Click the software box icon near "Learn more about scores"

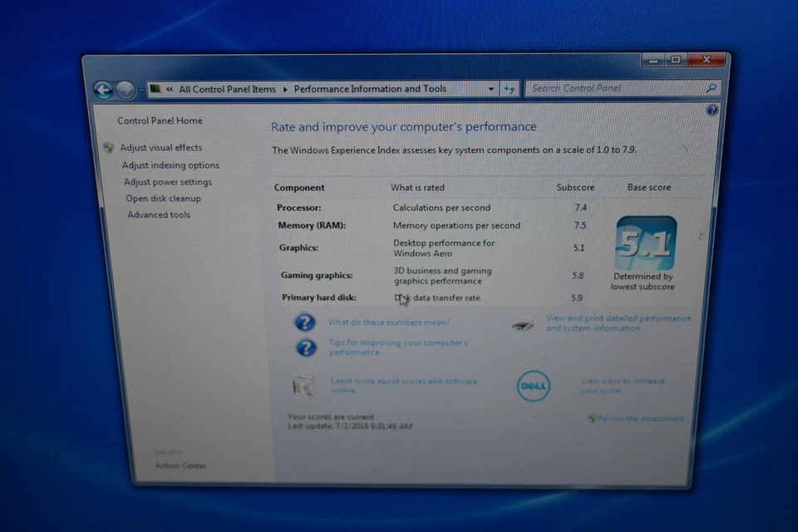(304, 386)
